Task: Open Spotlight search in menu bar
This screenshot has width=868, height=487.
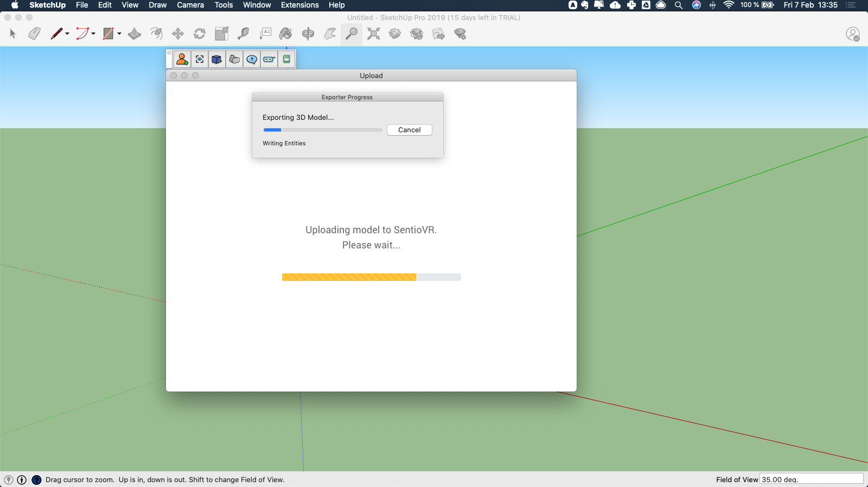Action: [x=678, y=5]
